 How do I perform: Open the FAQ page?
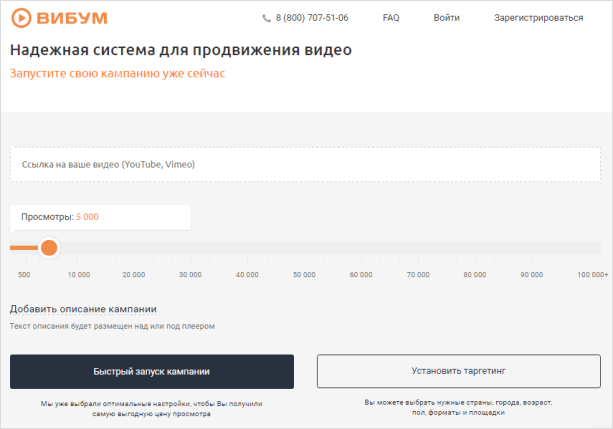(x=391, y=18)
